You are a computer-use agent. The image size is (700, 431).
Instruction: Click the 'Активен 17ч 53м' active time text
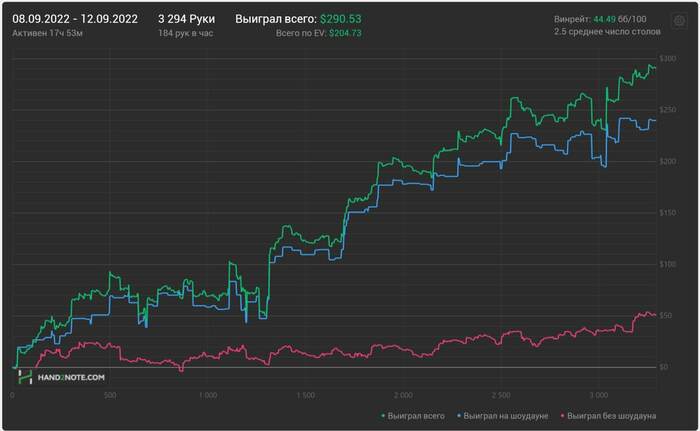[x=47, y=33]
